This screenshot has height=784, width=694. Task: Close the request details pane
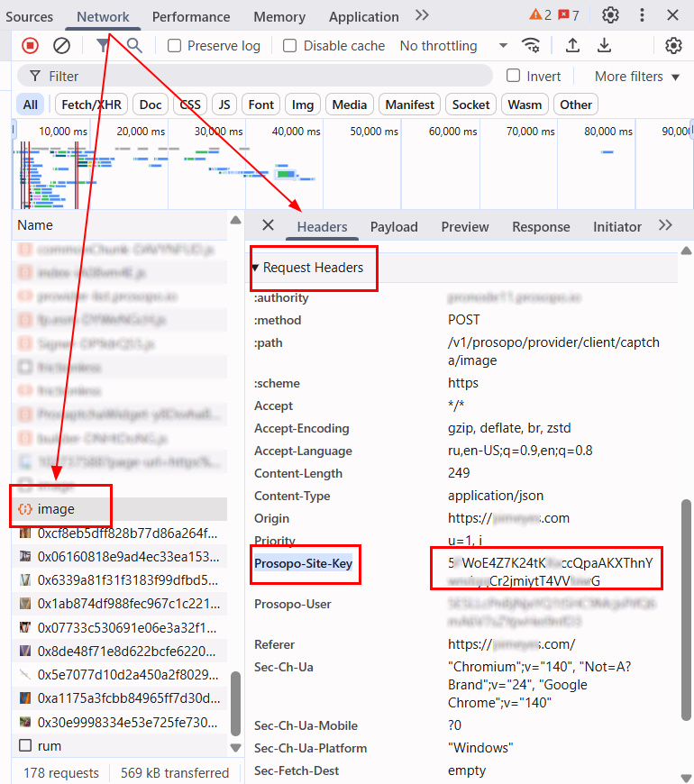pos(268,226)
